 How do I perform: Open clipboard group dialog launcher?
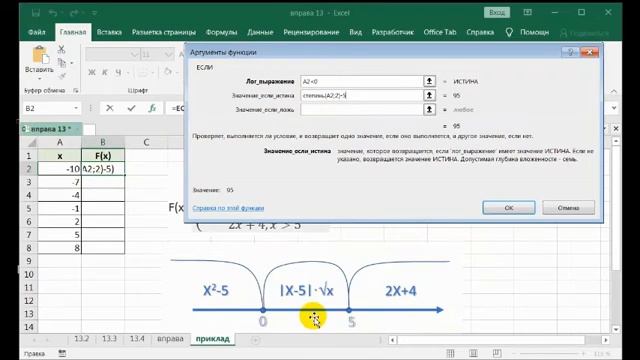coord(76,90)
